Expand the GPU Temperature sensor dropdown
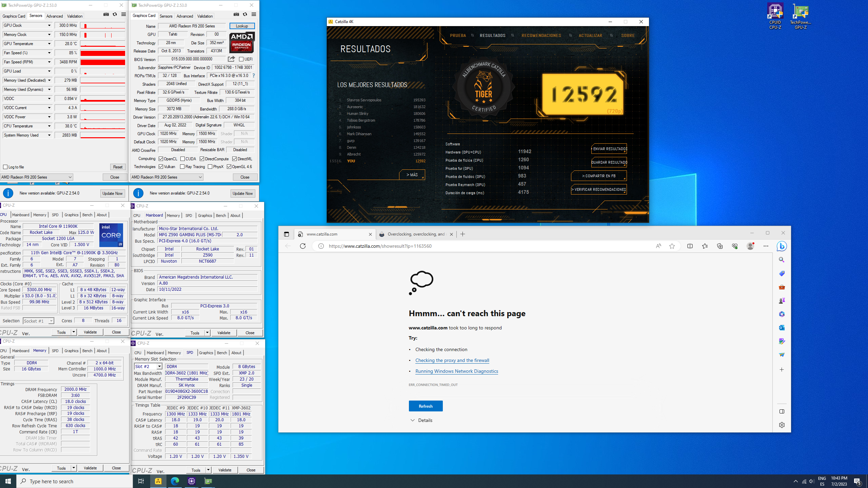The image size is (868, 488). 49,44
